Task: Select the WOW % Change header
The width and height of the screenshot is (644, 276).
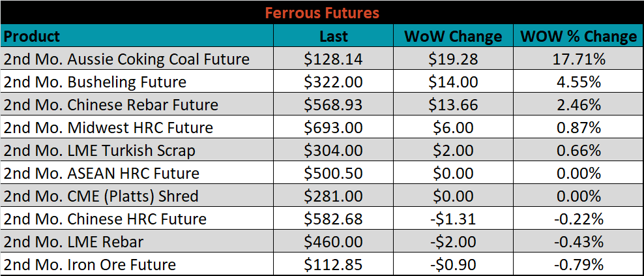Action: coord(578,35)
